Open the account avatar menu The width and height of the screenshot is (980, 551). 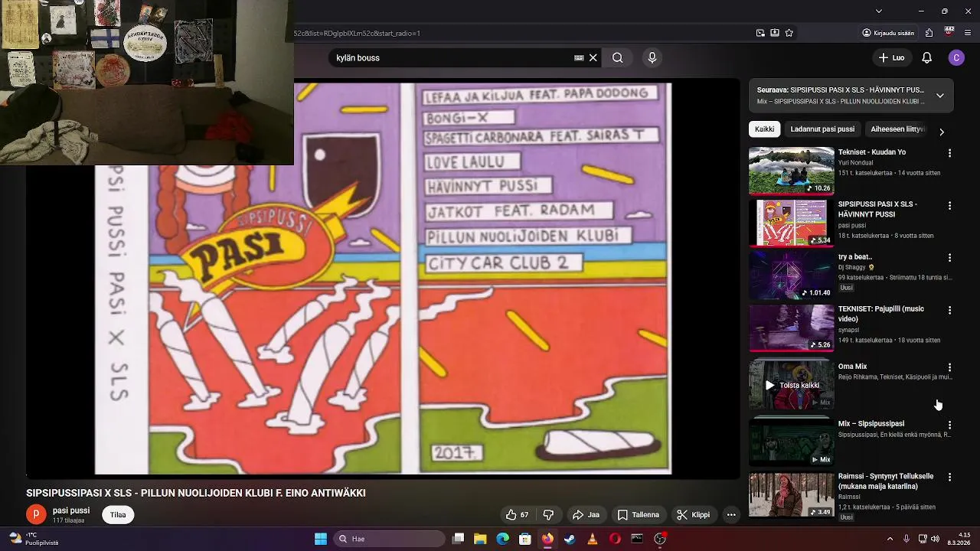955,57
